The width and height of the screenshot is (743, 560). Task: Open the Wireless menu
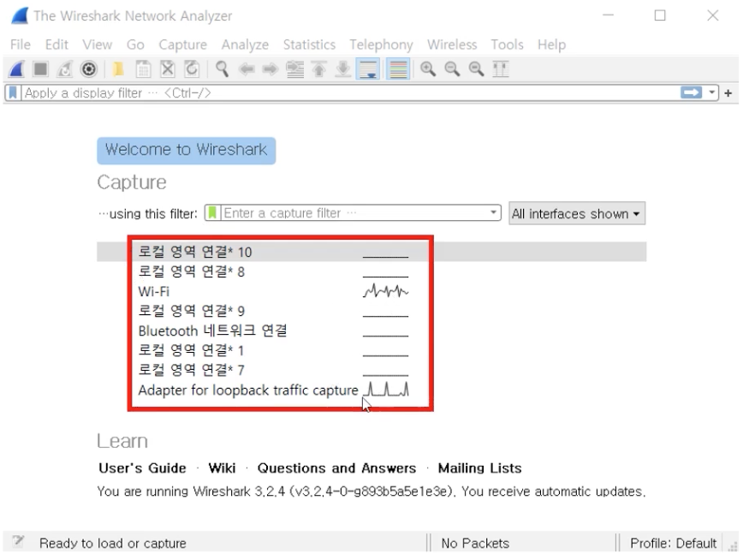coord(452,45)
